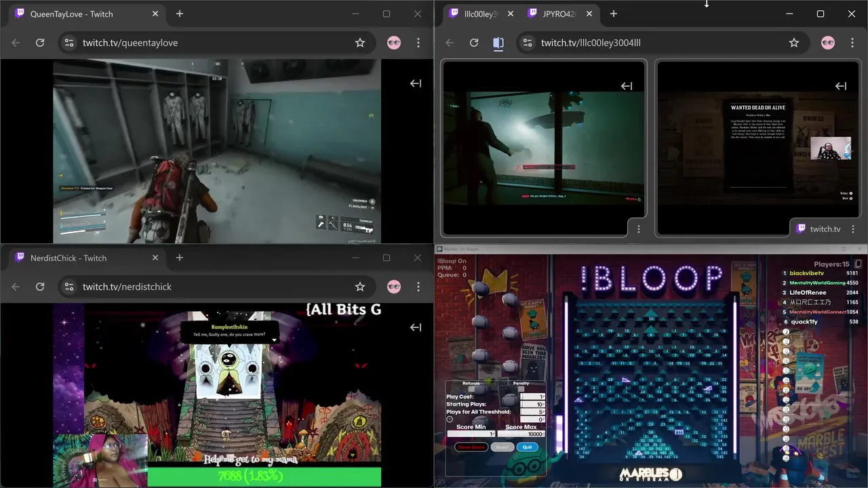Reload the QueenTayLove Twitch page

coord(40,43)
